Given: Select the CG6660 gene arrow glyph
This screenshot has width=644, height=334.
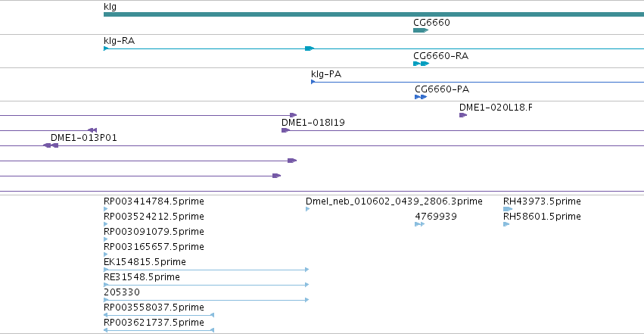Looking at the screenshot, I should point(421,30).
